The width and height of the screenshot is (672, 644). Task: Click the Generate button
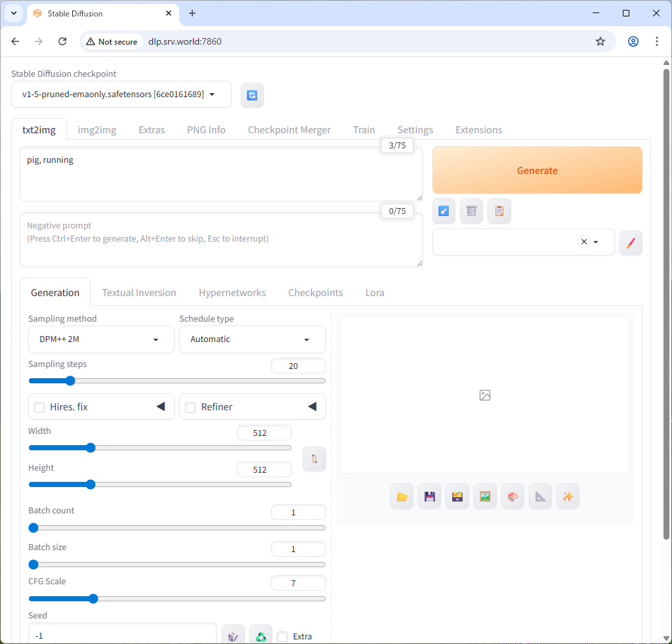coord(537,170)
